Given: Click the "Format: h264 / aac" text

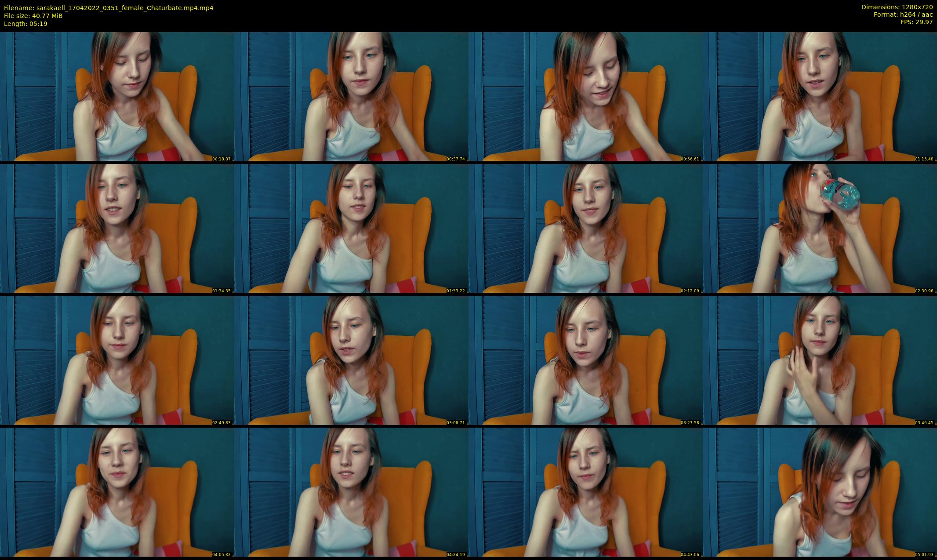Looking at the screenshot, I should click(903, 15).
